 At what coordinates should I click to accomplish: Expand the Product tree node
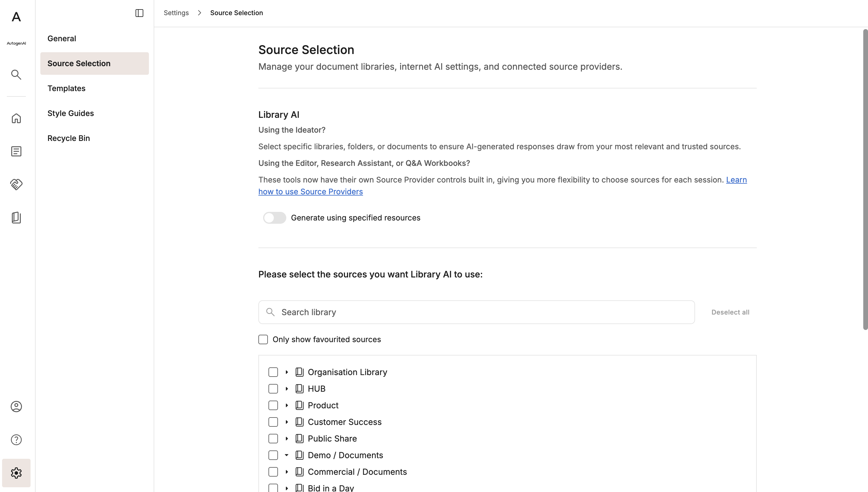(287, 405)
